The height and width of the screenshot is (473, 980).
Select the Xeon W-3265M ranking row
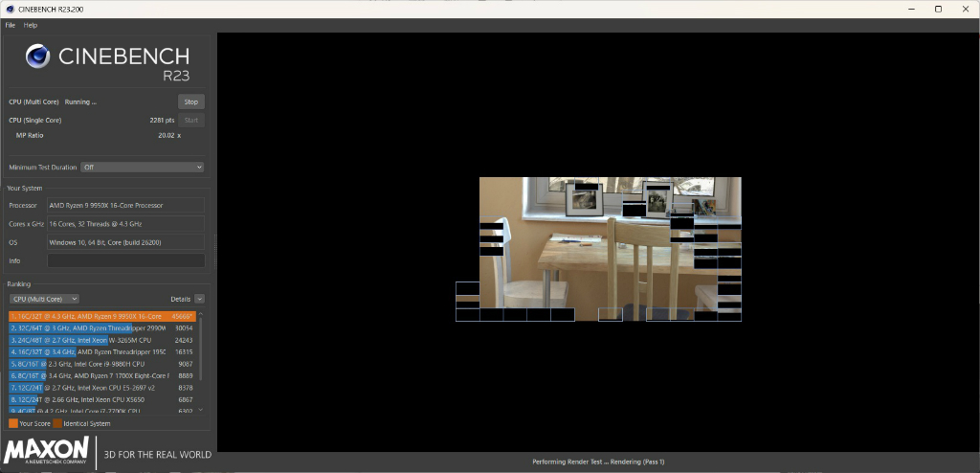[102, 340]
